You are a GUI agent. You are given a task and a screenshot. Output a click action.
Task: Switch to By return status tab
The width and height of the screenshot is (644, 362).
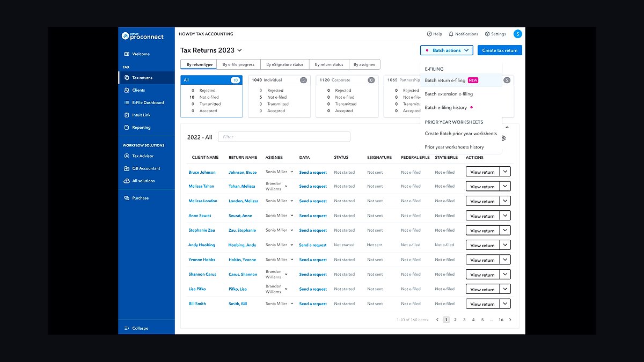click(x=329, y=64)
